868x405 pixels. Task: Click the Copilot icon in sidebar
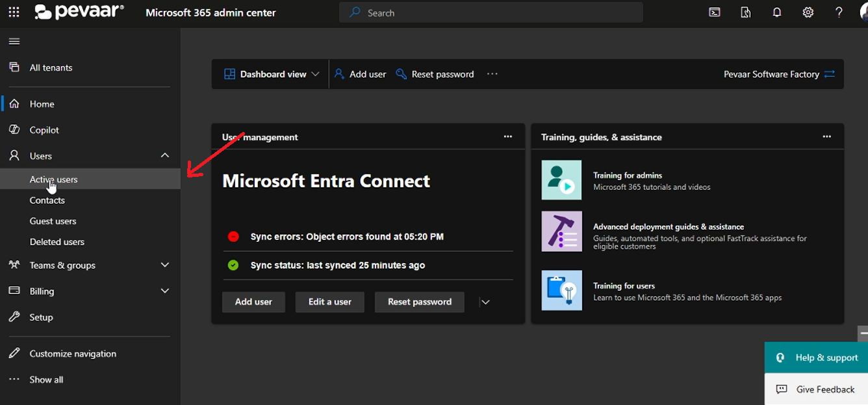click(14, 130)
